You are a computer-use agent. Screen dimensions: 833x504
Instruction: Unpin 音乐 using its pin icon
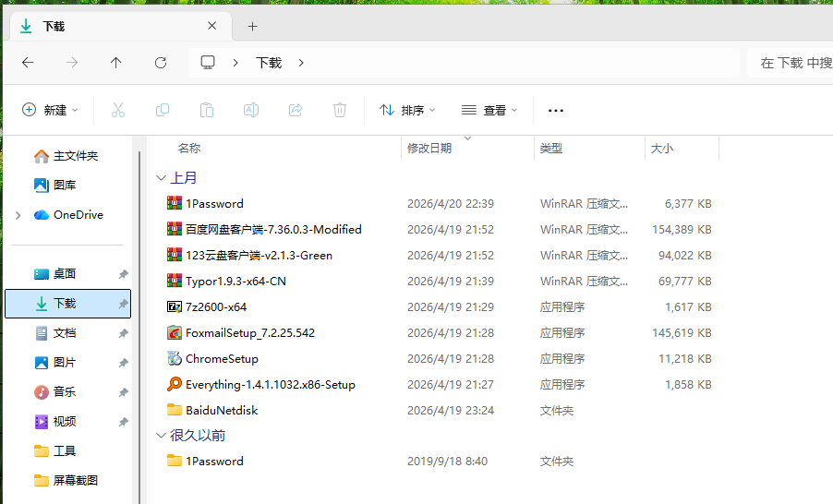pos(123,392)
